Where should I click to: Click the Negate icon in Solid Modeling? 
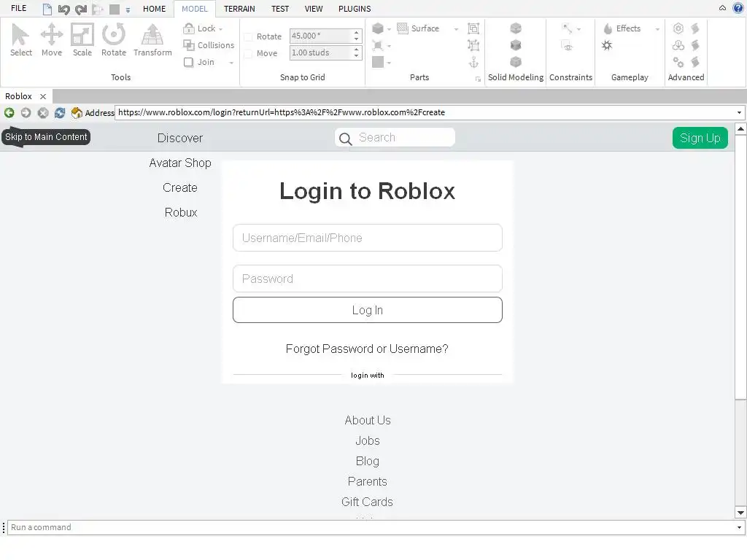click(x=516, y=45)
